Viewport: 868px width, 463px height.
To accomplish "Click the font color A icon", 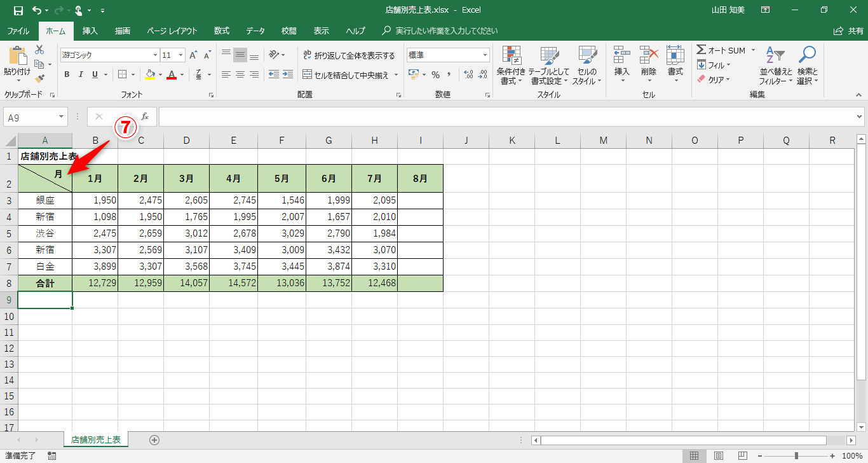I will (x=170, y=74).
